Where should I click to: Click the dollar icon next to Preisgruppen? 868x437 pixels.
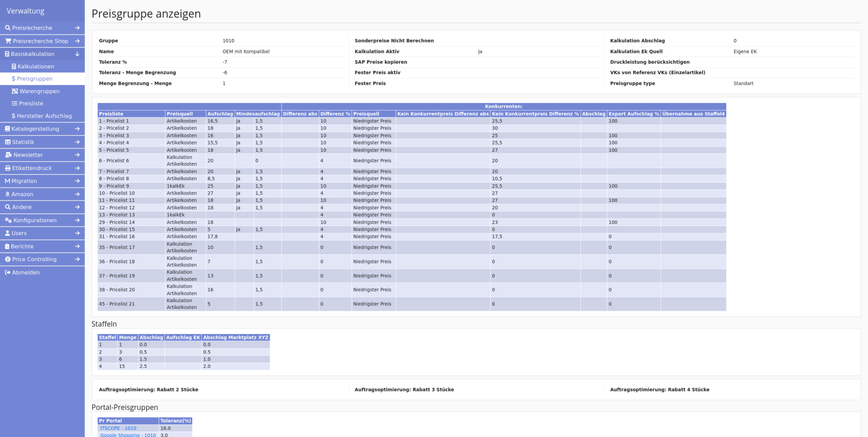pyautogui.click(x=14, y=79)
